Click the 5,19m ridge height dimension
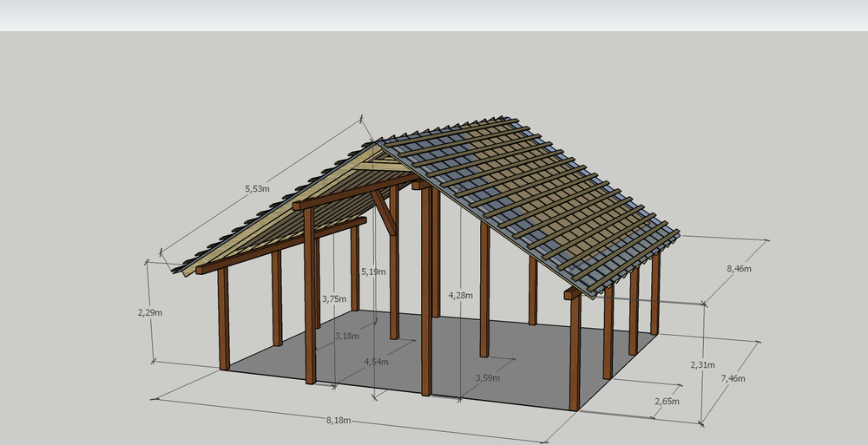 point(373,272)
